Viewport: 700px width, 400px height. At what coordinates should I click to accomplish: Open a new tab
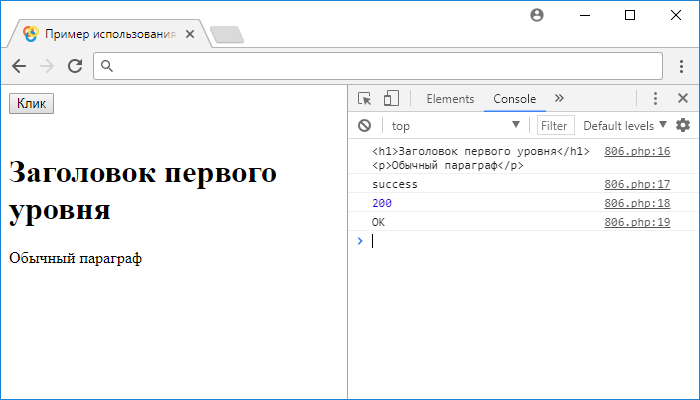click(x=227, y=35)
